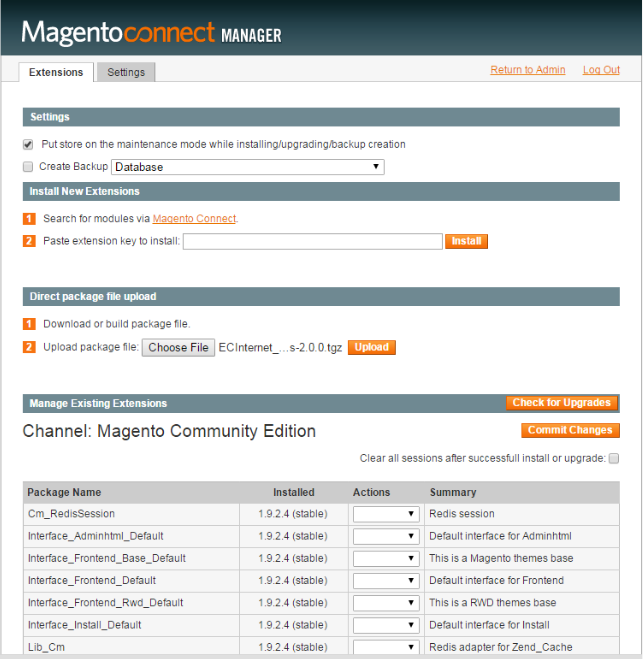Select the Cm_RedisSession package name
Screen dimensions: 643x659
pyautogui.click(x=71, y=514)
